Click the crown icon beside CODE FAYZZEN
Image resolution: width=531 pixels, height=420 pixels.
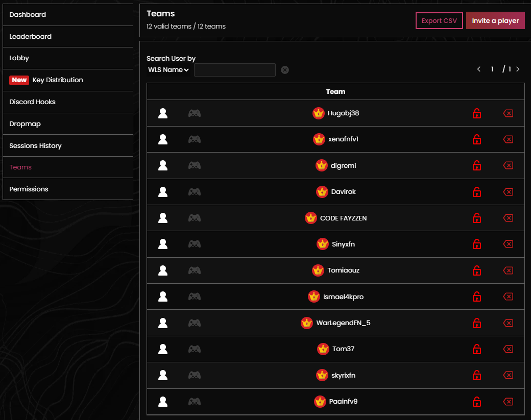311,218
